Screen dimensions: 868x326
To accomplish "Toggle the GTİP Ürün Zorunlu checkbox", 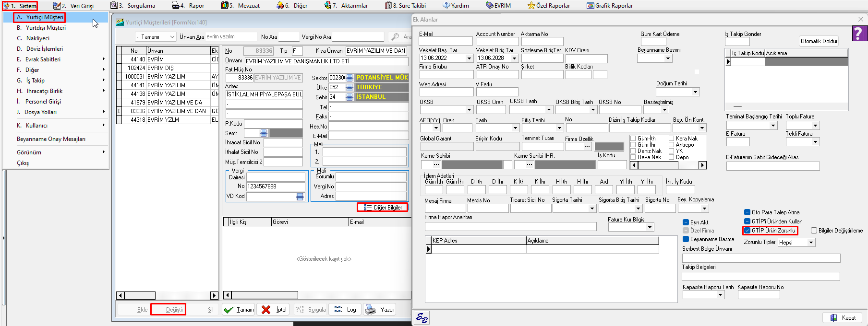I will click(x=747, y=231).
